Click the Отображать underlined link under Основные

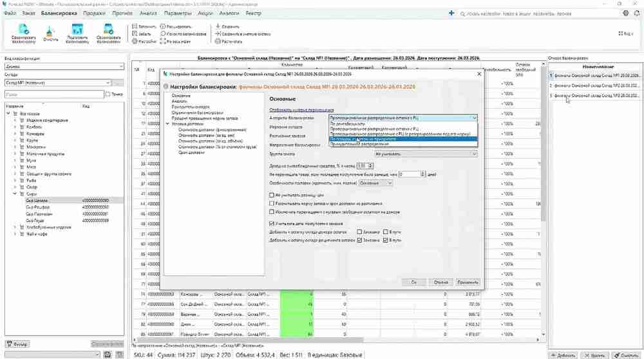[x=301, y=110]
